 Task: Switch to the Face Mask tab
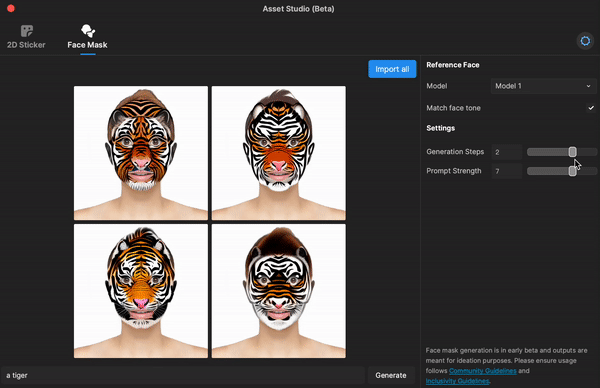87,37
